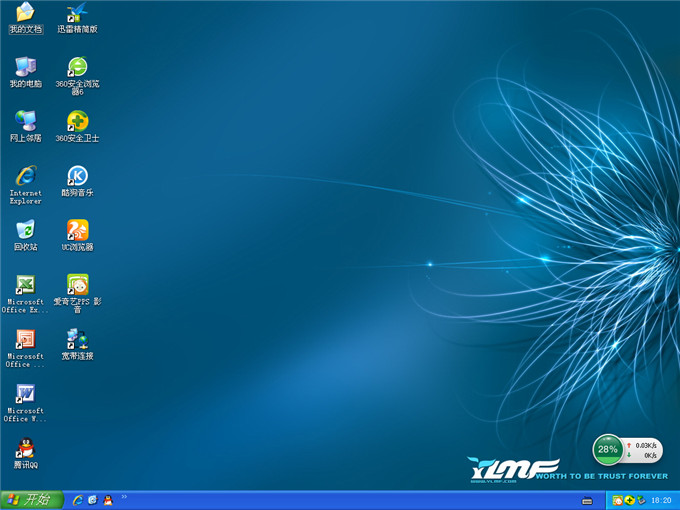Click the 腾讯QQ penguin icon
680x510 pixels.
[25, 447]
